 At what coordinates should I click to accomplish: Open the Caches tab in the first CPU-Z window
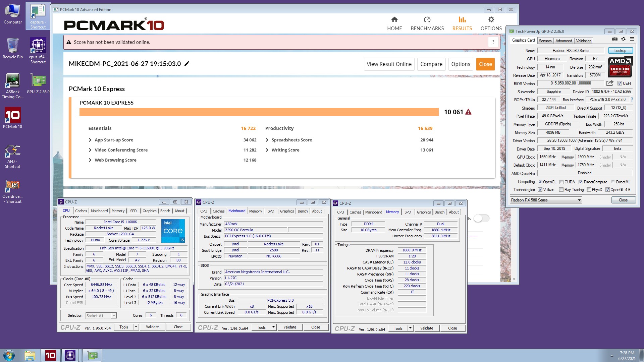(x=81, y=211)
